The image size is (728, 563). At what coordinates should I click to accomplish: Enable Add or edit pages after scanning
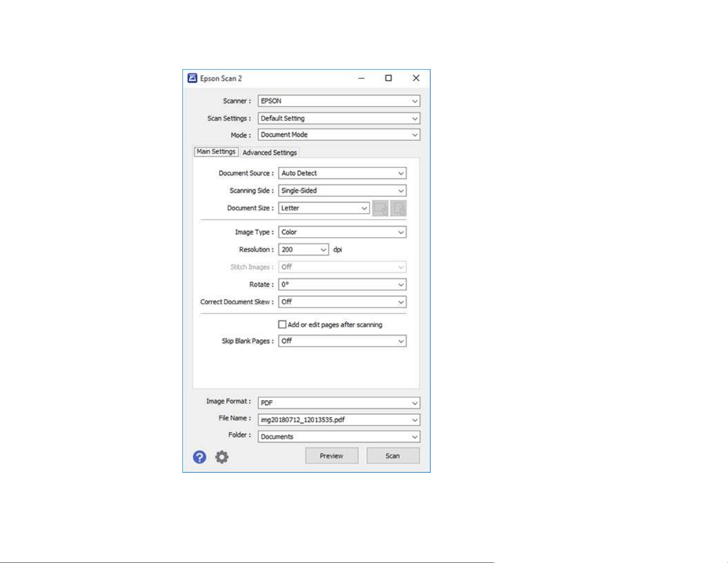tap(282, 325)
